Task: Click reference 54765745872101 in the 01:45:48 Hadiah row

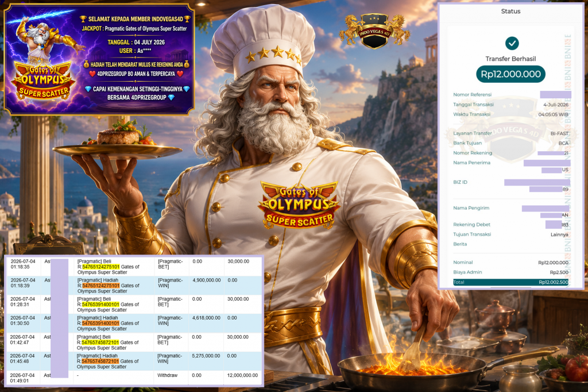Action: point(100,361)
